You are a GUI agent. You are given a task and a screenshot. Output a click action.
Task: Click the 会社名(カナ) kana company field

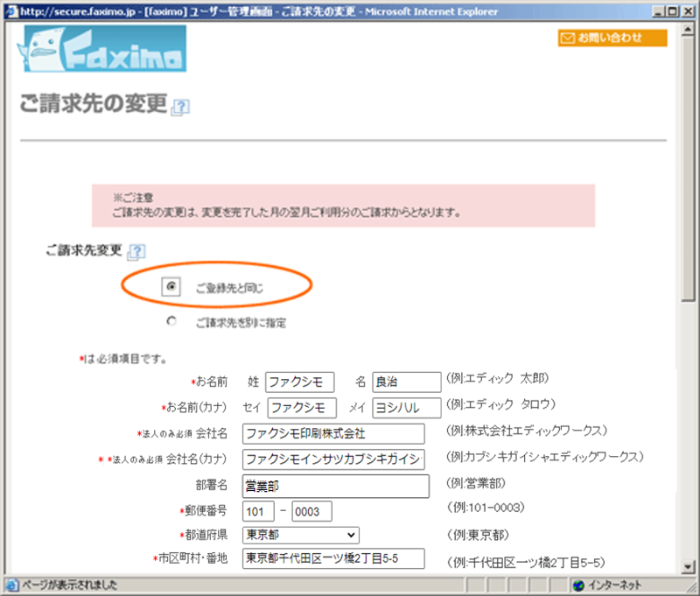point(332,459)
